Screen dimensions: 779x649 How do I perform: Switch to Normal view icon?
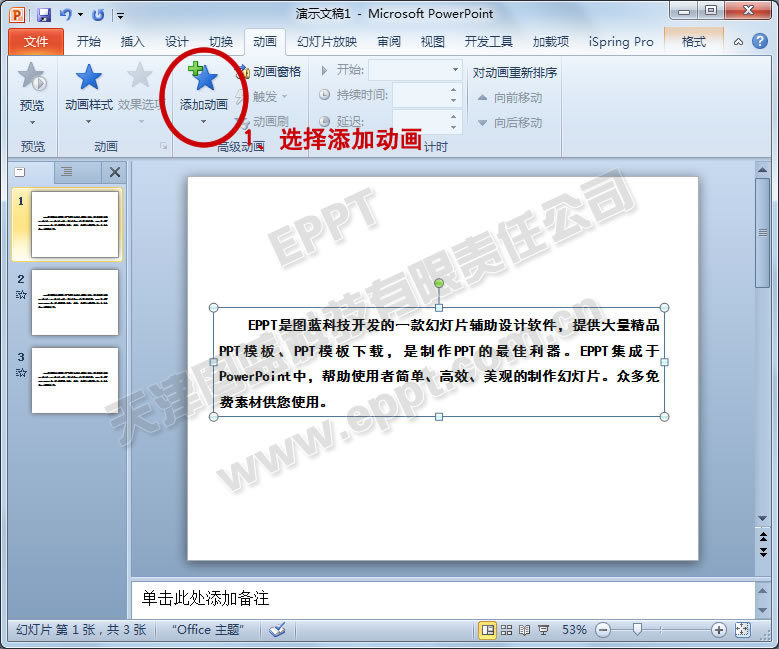pyautogui.click(x=488, y=630)
